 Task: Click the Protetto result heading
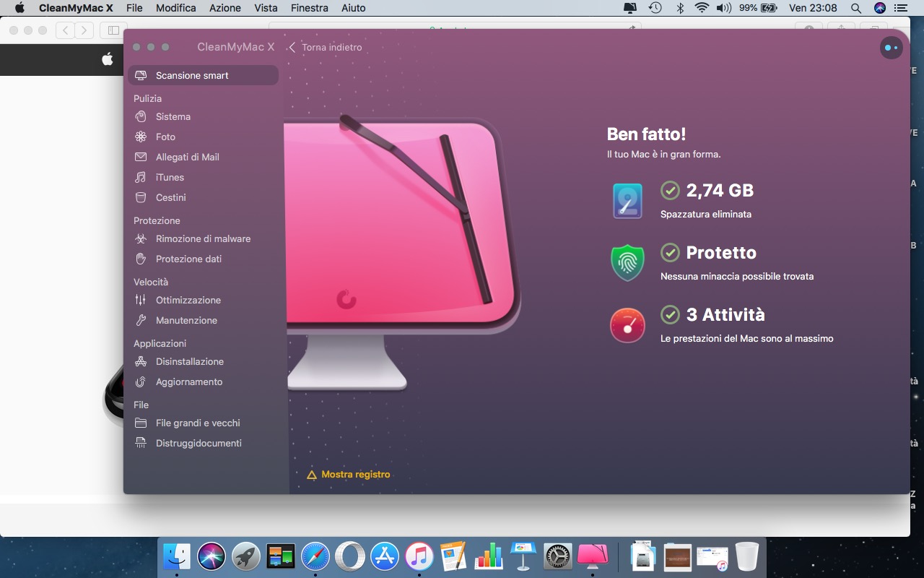coord(721,252)
